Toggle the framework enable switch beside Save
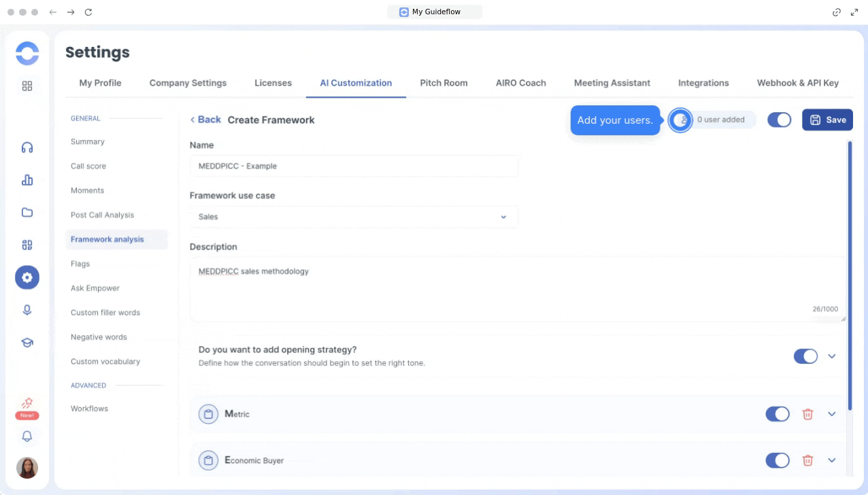The width and height of the screenshot is (868, 495). [x=779, y=120]
